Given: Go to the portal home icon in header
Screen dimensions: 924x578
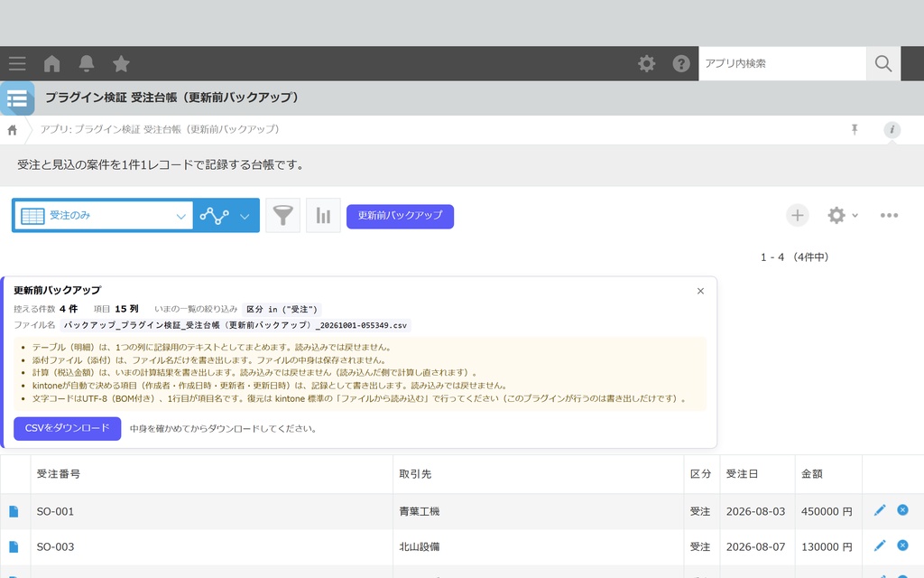Looking at the screenshot, I should click(51, 64).
